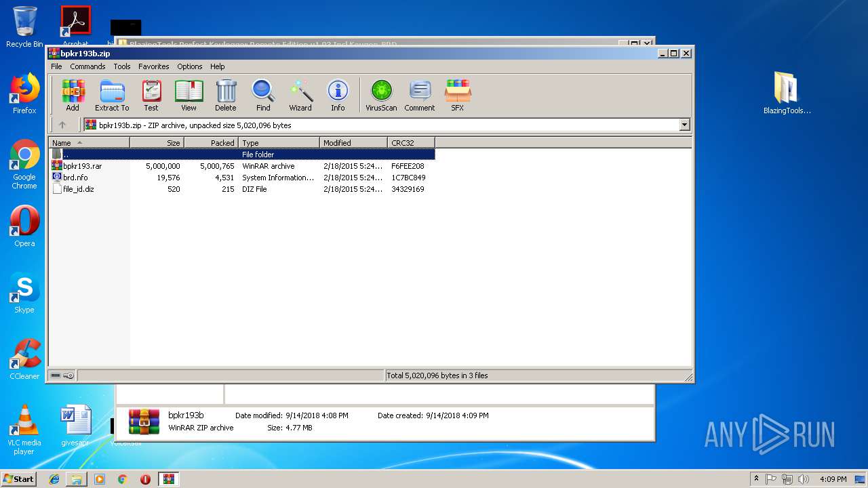Sort by Name column header
The width and height of the screenshot is (868, 488).
coord(89,143)
